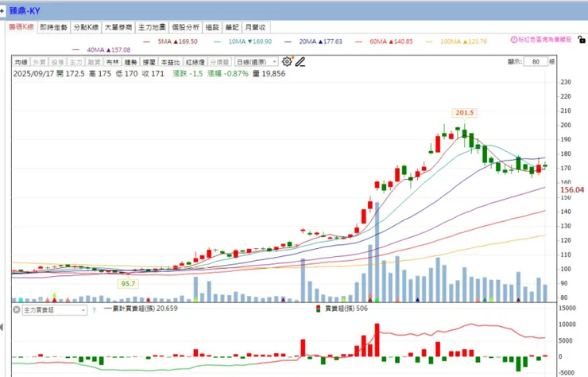Click the 40MA 157.08 legend entry

click(102, 49)
